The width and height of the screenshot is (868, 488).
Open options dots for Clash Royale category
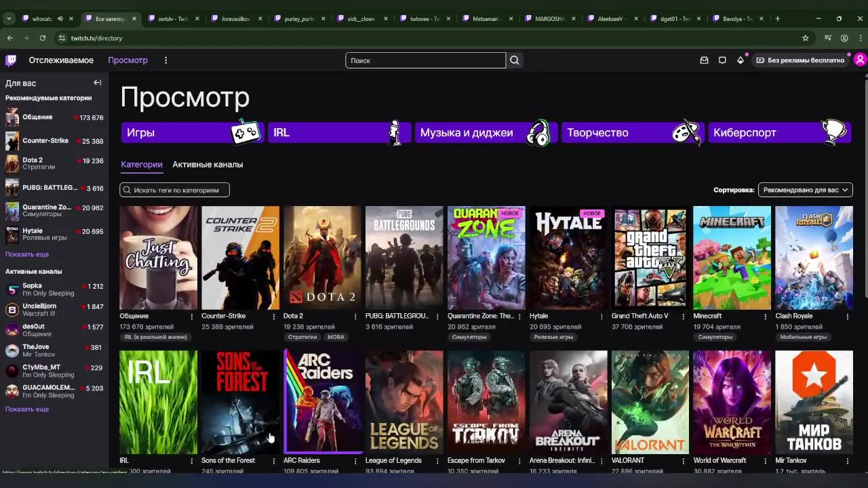click(848, 317)
